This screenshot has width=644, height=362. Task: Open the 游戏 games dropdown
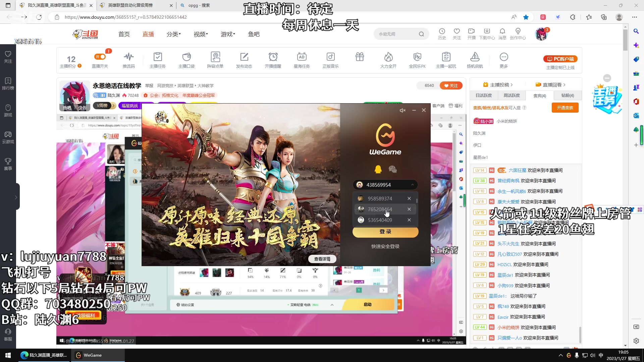[x=228, y=34]
